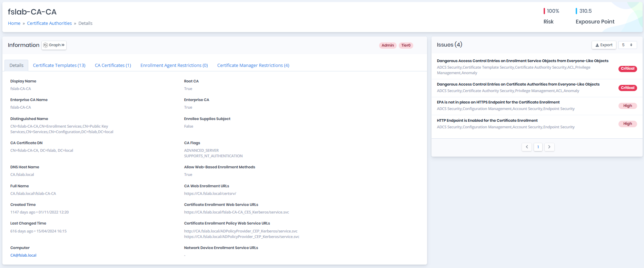Viewport: 644px width, 268px height.
Task: Navigate to Home breadcrumb link
Action: tap(14, 23)
